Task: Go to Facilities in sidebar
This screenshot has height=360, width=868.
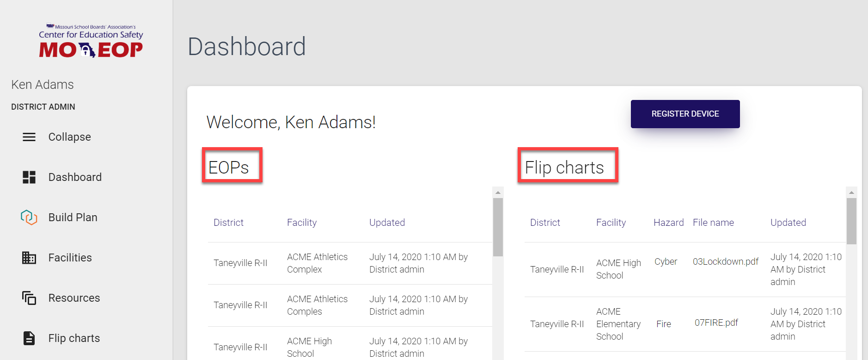Action: click(70, 258)
